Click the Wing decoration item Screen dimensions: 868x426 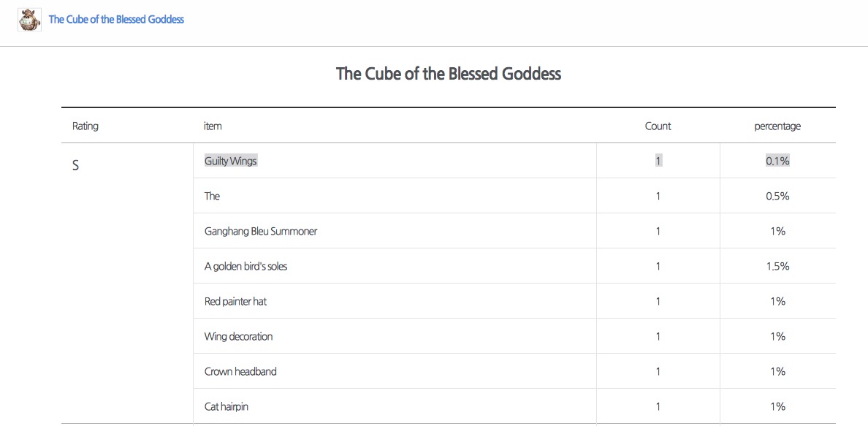pyautogui.click(x=239, y=337)
